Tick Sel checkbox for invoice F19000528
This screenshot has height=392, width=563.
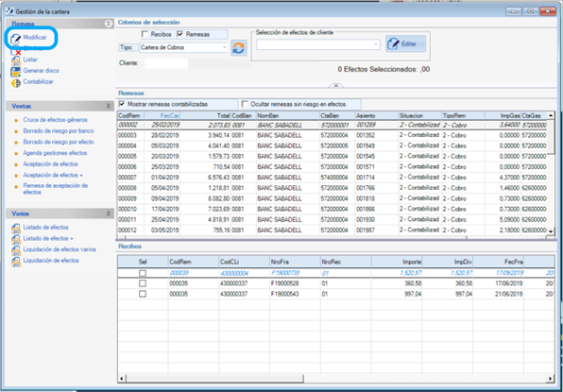[x=143, y=283]
